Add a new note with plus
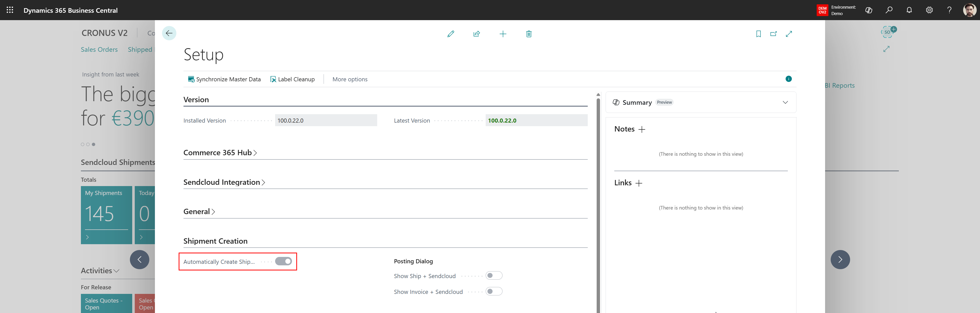 [642, 129]
